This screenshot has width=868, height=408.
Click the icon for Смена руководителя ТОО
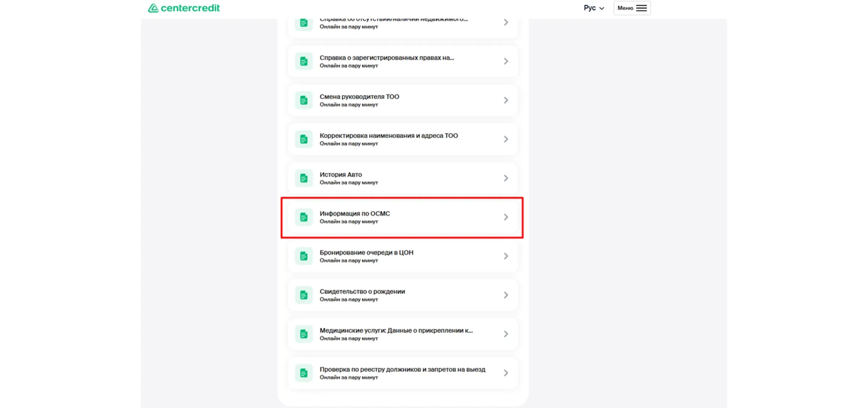point(304,100)
